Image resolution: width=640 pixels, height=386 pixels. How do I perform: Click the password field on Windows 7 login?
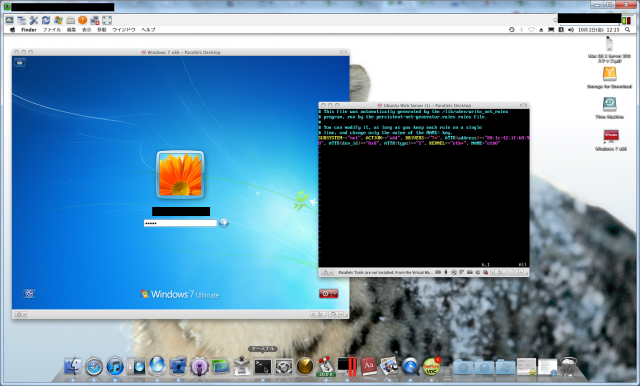(x=180, y=223)
